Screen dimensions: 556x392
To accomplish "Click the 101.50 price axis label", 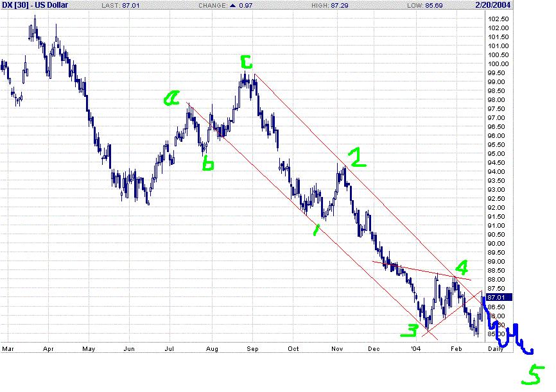I will point(498,37).
